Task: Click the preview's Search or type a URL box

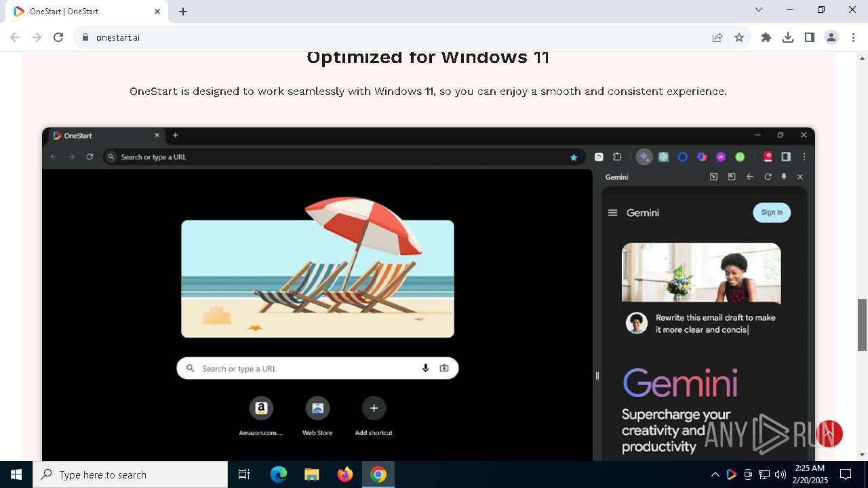Action: coord(317,368)
